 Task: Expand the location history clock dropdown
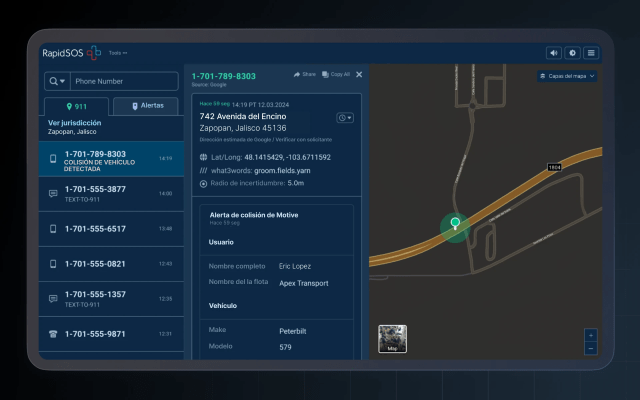tap(344, 118)
